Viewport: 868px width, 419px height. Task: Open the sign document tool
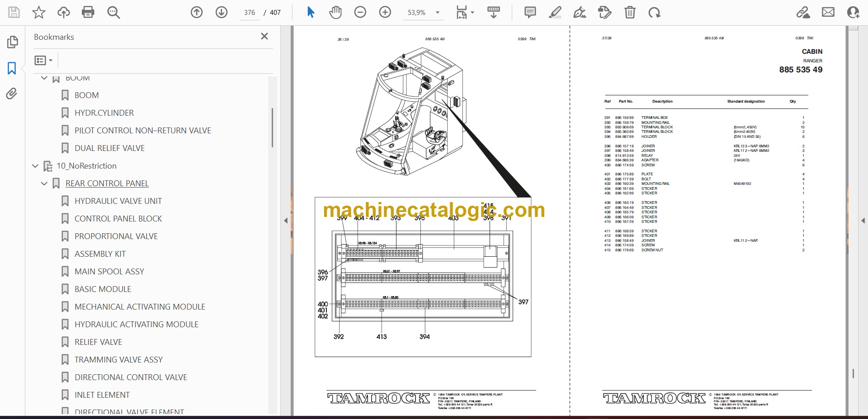(x=580, y=12)
